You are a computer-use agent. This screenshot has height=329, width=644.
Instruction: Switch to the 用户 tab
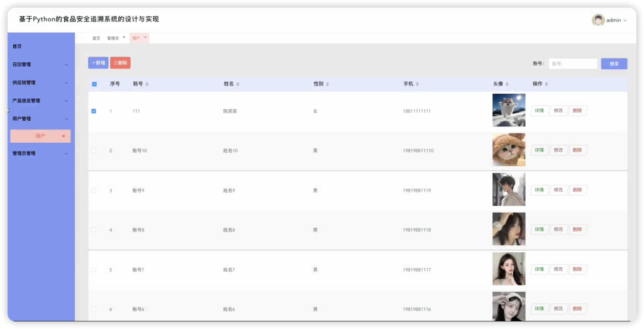(x=136, y=38)
